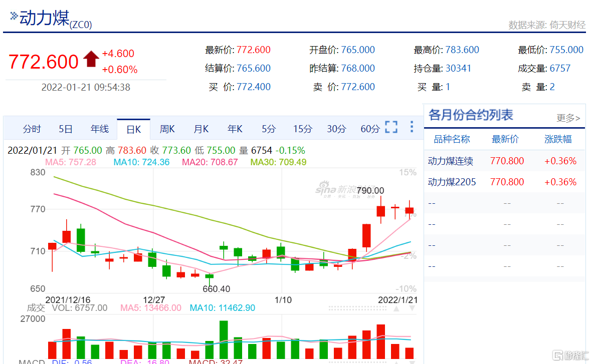Click the 动力煤 title heading
The height and width of the screenshot is (364, 592).
coord(45,18)
